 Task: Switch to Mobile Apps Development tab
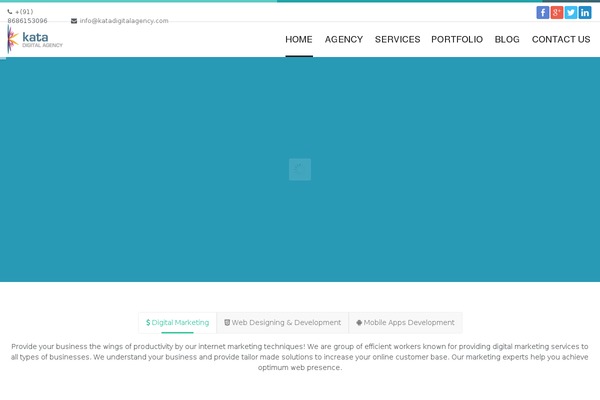pyautogui.click(x=406, y=323)
